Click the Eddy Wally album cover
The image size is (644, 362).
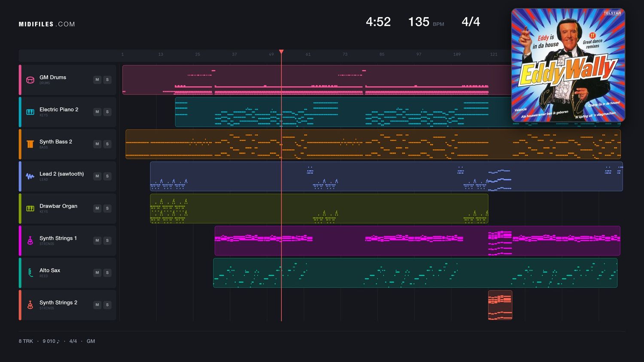point(568,65)
